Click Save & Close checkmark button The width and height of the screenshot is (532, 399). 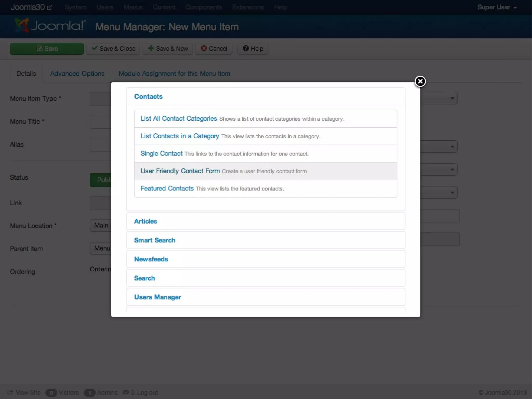coord(113,49)
